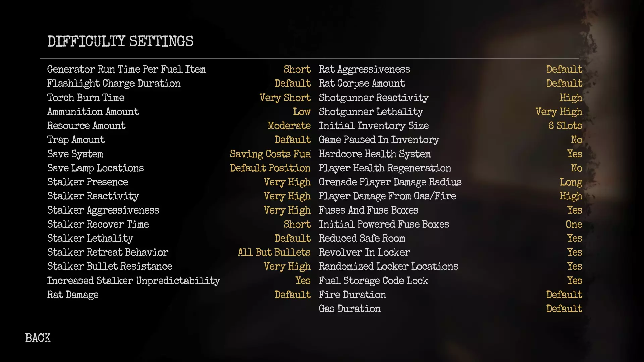
Task: Select the Stalker Presence setting
Action: point(88,182)
